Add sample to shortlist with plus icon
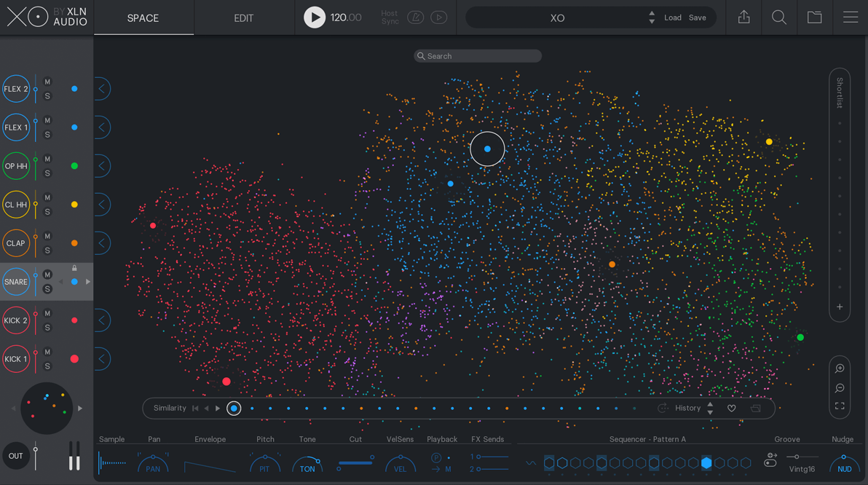The width and height of the screenshot is (868, 485). point(840,307)
